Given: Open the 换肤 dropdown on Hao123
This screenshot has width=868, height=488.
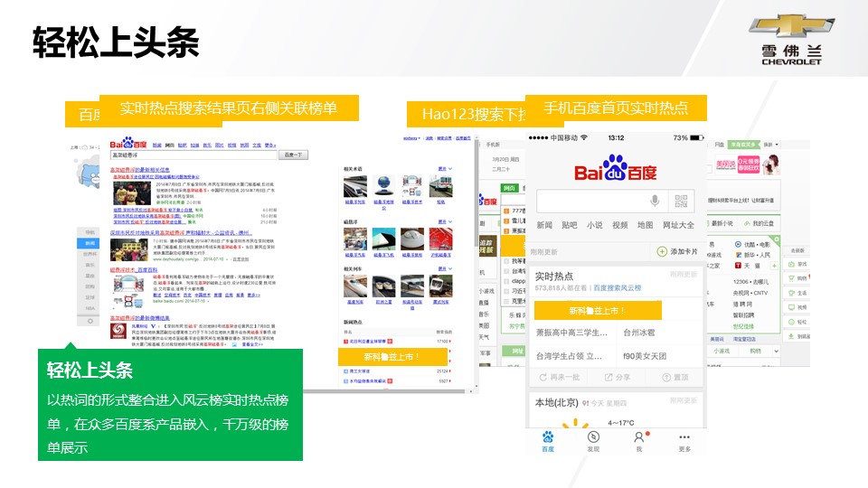Looking at the screenshot, I should click(x=771, y=145).
